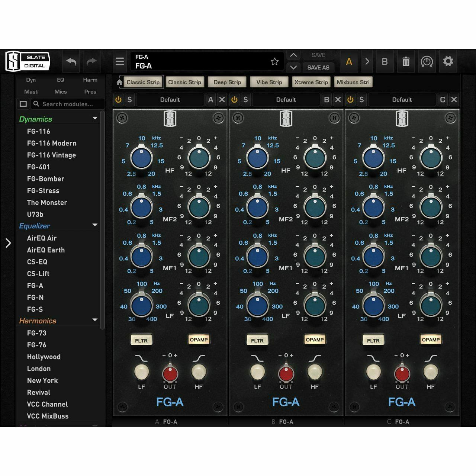Click the SAVE button
The image size is (476, 476).
tap(318, 55)
